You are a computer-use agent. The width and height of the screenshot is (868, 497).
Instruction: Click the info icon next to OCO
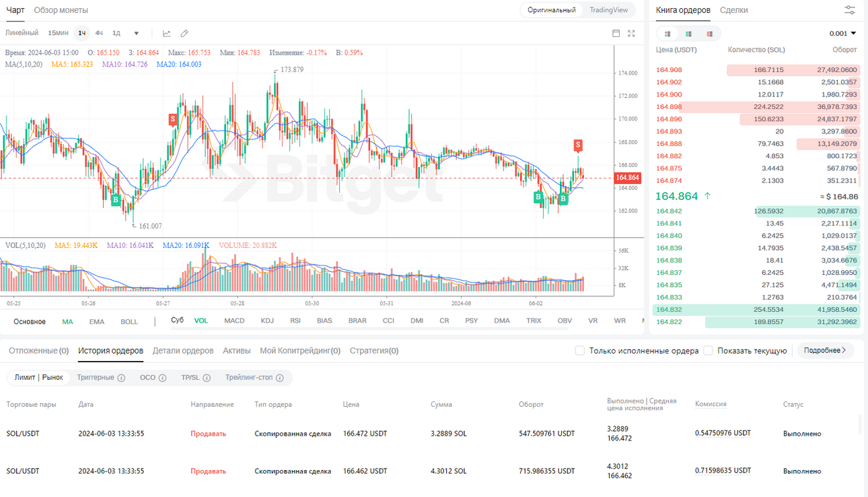[162, 378]
